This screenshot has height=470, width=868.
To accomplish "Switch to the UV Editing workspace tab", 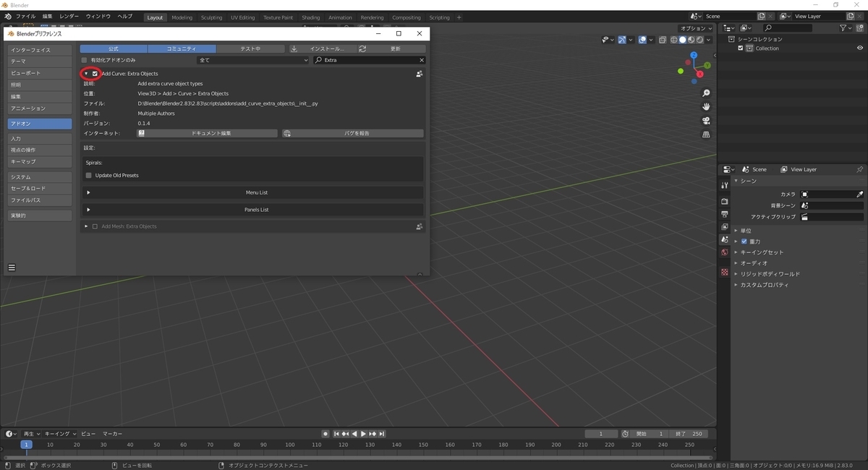I will (x=243, y=17).
